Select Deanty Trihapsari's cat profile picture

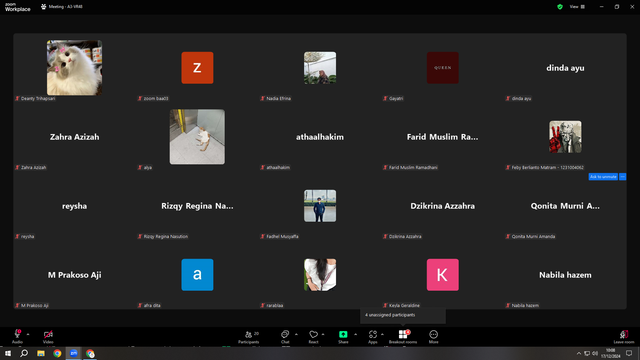click(x=74, y=68)
